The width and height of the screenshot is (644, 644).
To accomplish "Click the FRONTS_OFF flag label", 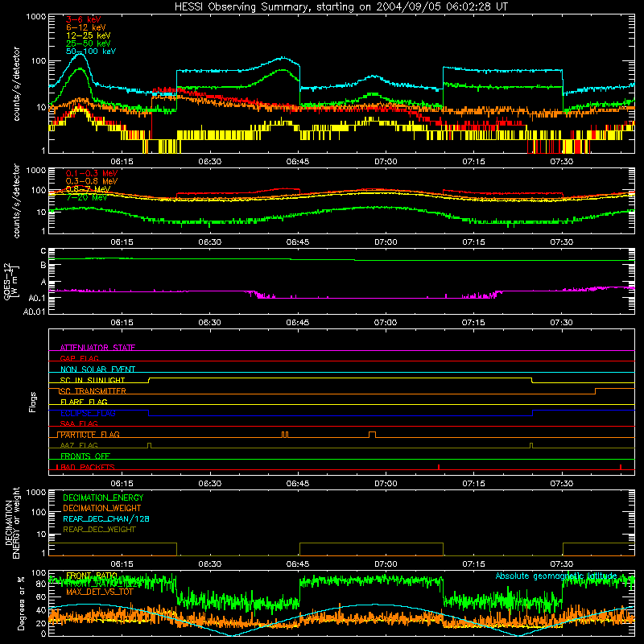I will tap(85, 456).
